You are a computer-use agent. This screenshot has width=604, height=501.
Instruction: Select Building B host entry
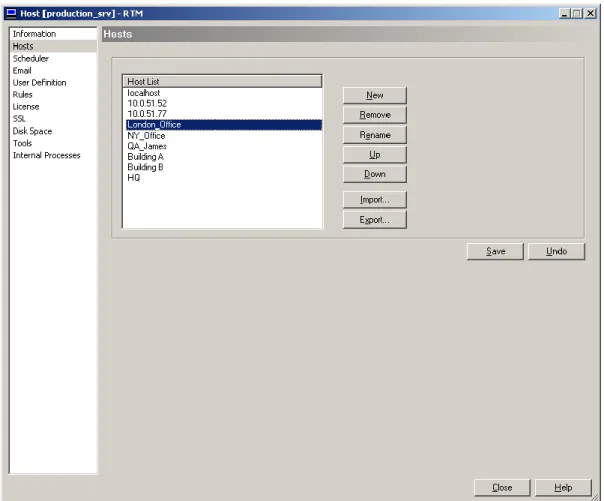pyautogui.click(x=222, y=167)
